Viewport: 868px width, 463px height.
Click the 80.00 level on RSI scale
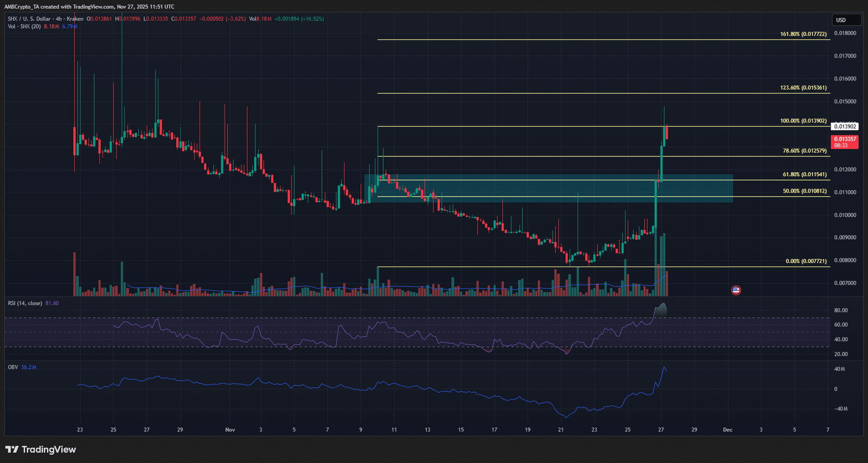pos(841,311)
